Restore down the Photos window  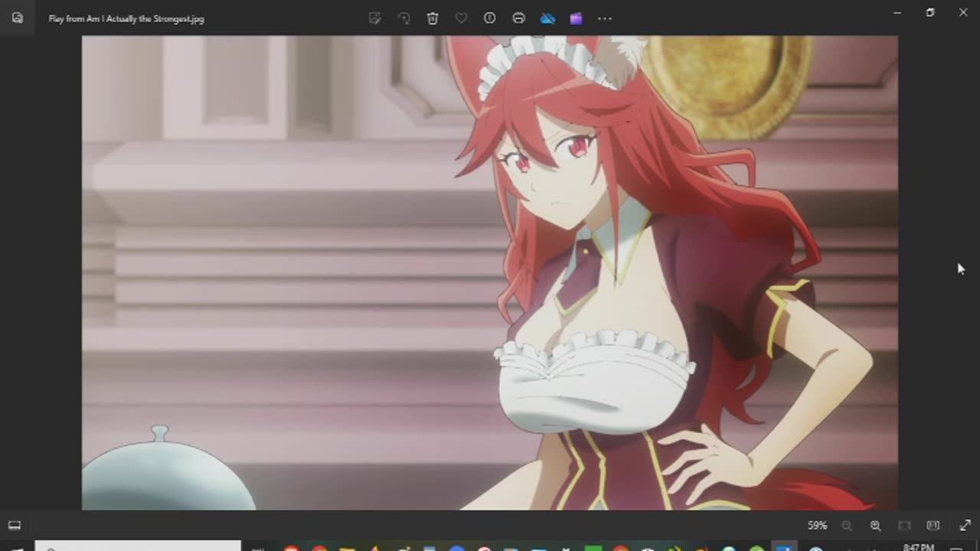[930, 12]
